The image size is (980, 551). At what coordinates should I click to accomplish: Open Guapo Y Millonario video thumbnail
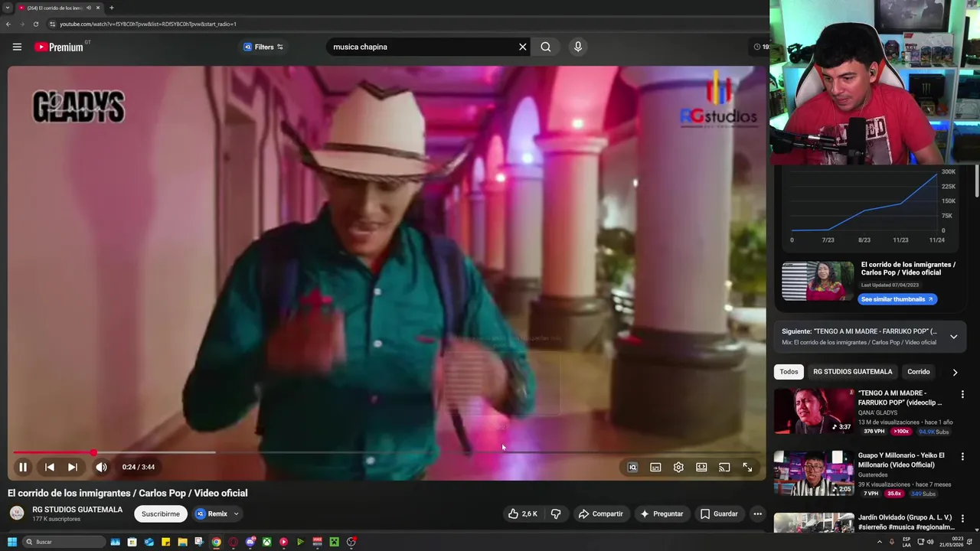814,473
